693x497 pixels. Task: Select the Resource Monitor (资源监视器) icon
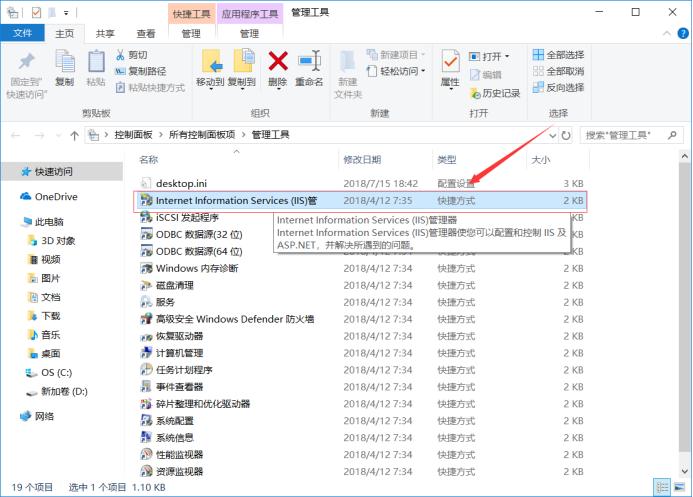pyautogui.click(x=146, y=471)
